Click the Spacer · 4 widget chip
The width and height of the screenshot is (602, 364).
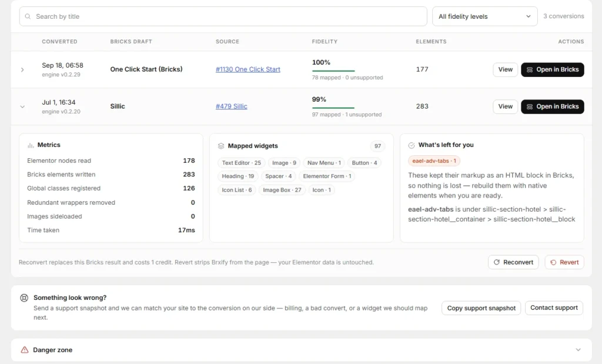(278, 176)
